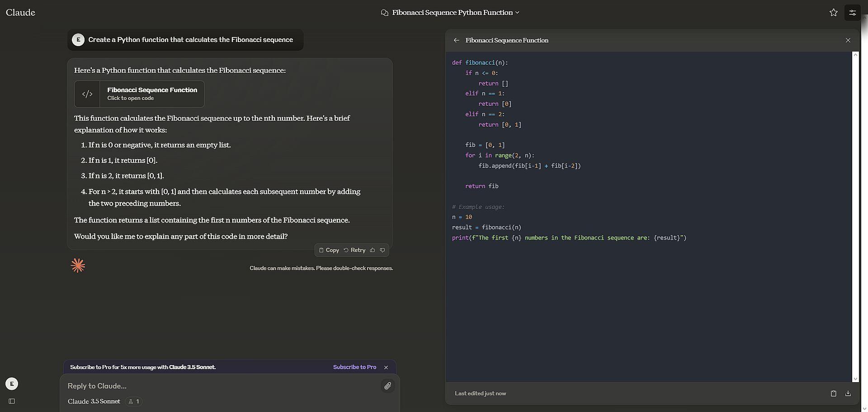
Task: Click Subscribe to Pro link
Action: [354, 367]
